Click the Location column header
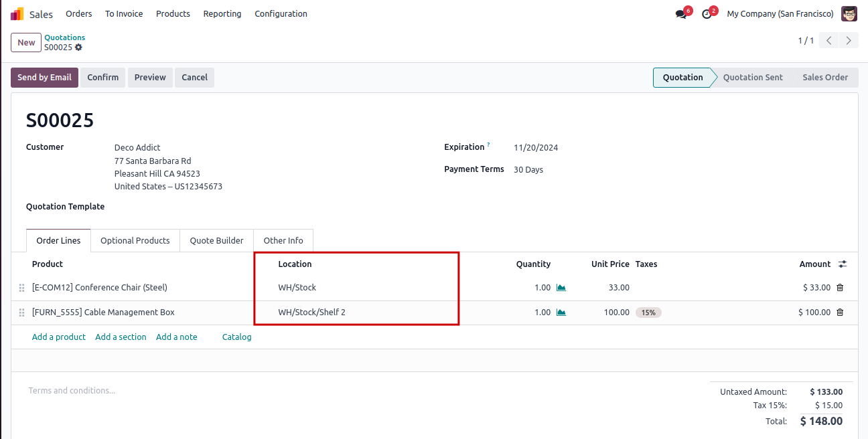Image resolution: width=868 pixels, height=439 pixels. [x=295, y=264]
